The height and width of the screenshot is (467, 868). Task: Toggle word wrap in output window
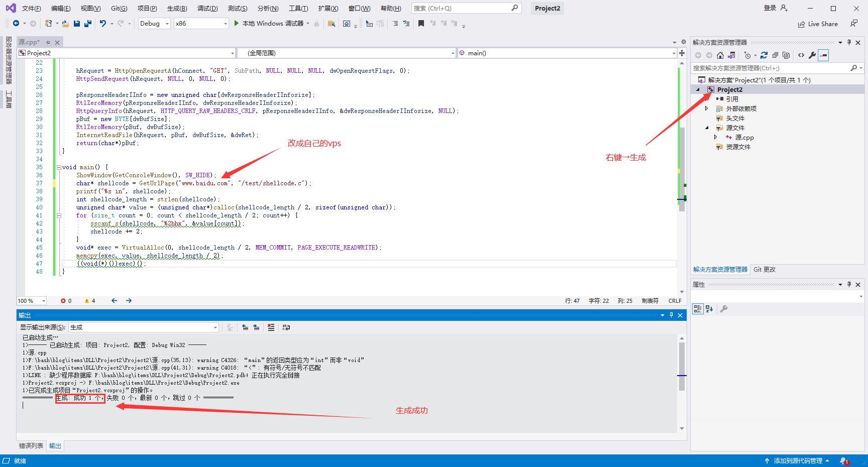pos(286,327)
